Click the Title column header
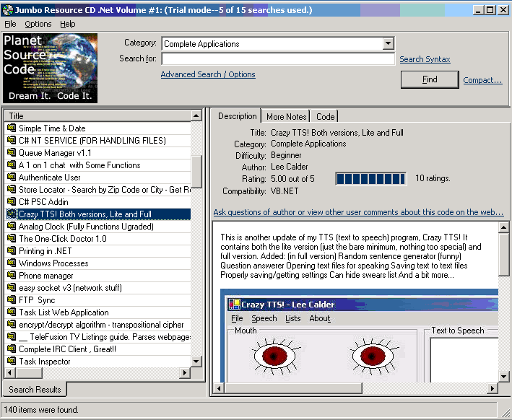The image size is (512, 420). tap(98, 116)
